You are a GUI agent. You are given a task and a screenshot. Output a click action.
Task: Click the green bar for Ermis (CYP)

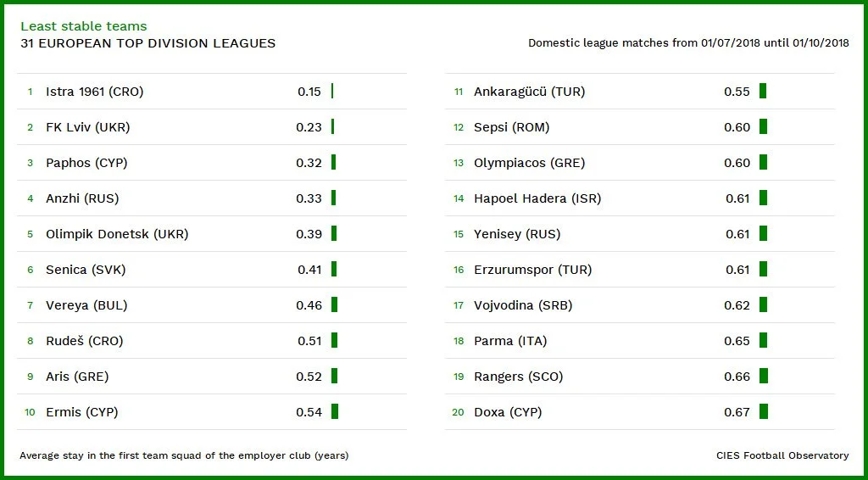tap(335, 412)
